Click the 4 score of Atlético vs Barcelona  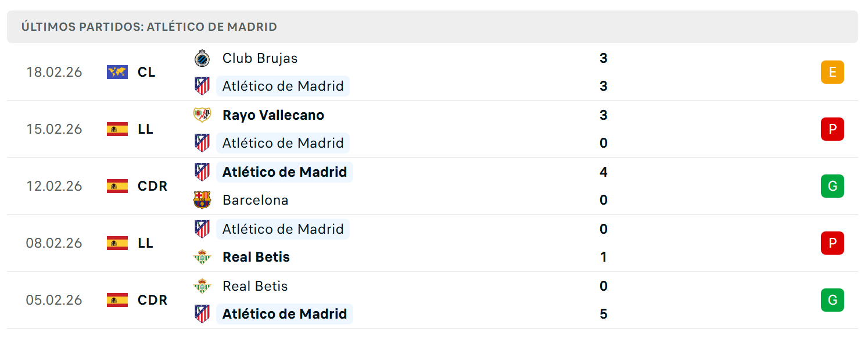pyautogui.click(x=603, y=172)
